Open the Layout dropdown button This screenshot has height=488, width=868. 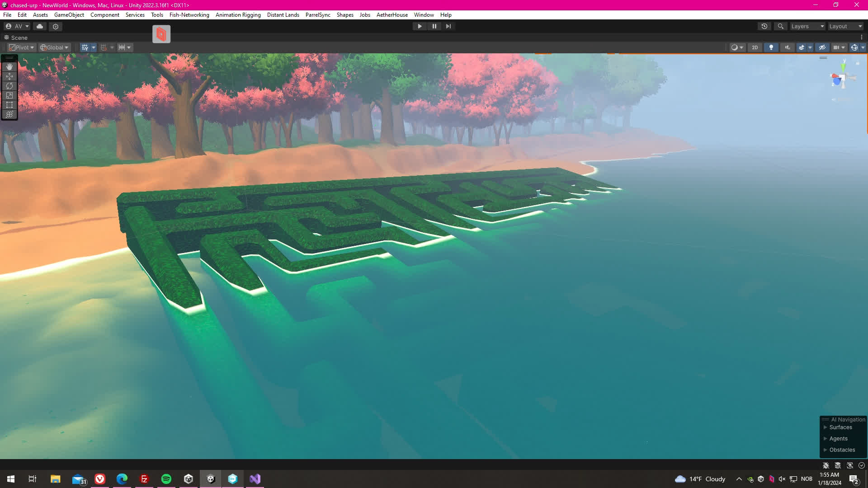pyautogui.click(x=845, y=26)
